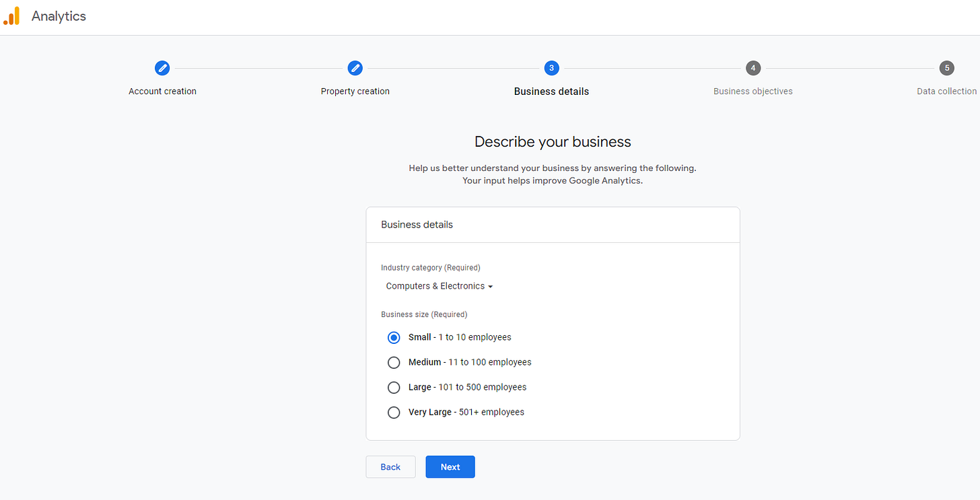This screenshot has width=980, height=500.
Task: Click the Data collection step label
Action: [947, 91]
